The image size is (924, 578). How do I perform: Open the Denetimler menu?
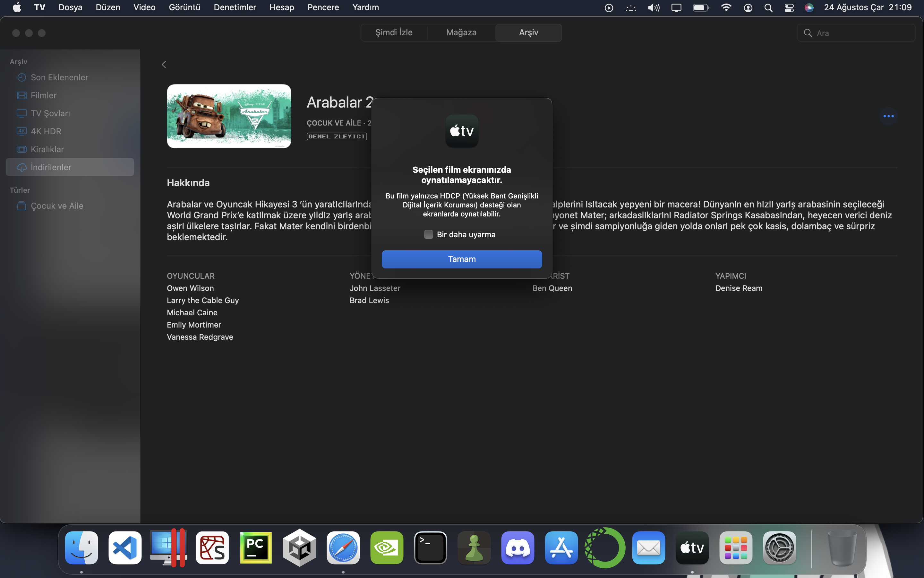tap(235, 7)
